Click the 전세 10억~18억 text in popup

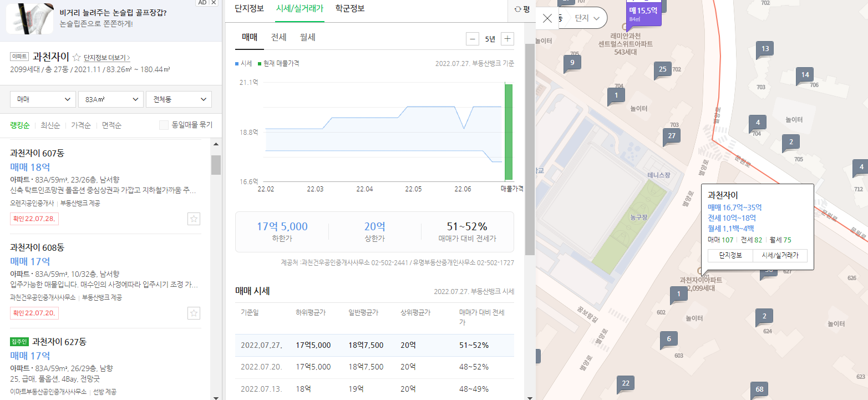tap(732, 218)
